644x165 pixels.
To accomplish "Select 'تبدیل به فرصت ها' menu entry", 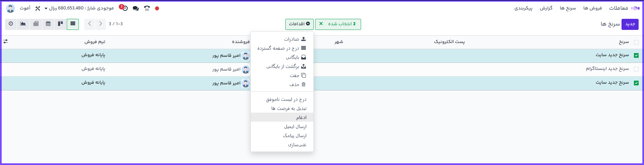I will point(289,108).
